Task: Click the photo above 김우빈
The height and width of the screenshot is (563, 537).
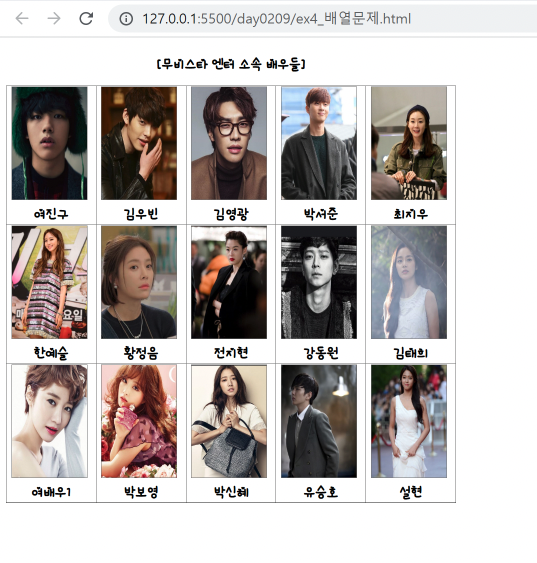Action: (139, 143)
